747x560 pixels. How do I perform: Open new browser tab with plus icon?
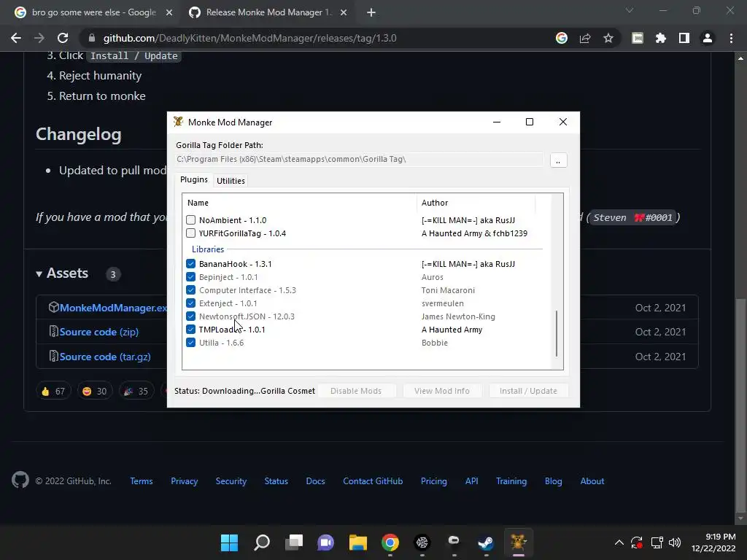click(x=371, y=13)
